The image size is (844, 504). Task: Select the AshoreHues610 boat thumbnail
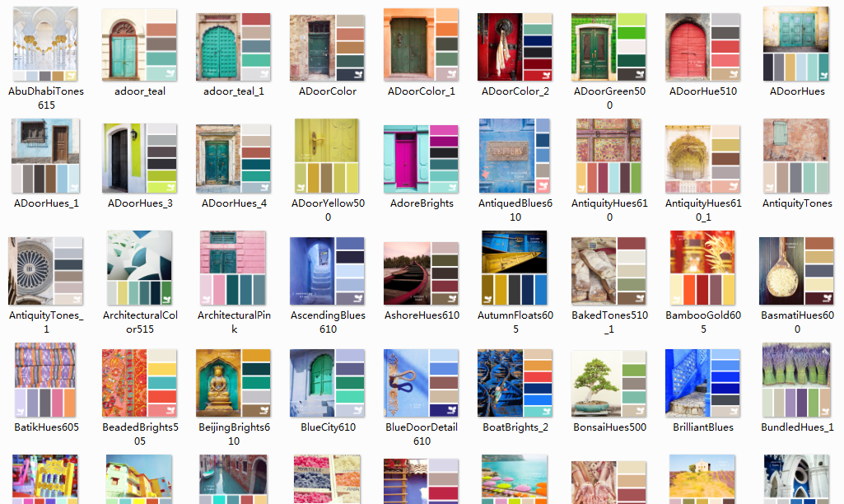[421, 273]
